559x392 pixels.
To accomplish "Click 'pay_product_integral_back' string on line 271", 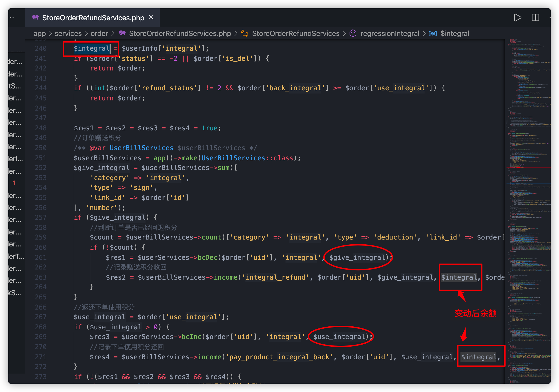I will tap(279, 357).
